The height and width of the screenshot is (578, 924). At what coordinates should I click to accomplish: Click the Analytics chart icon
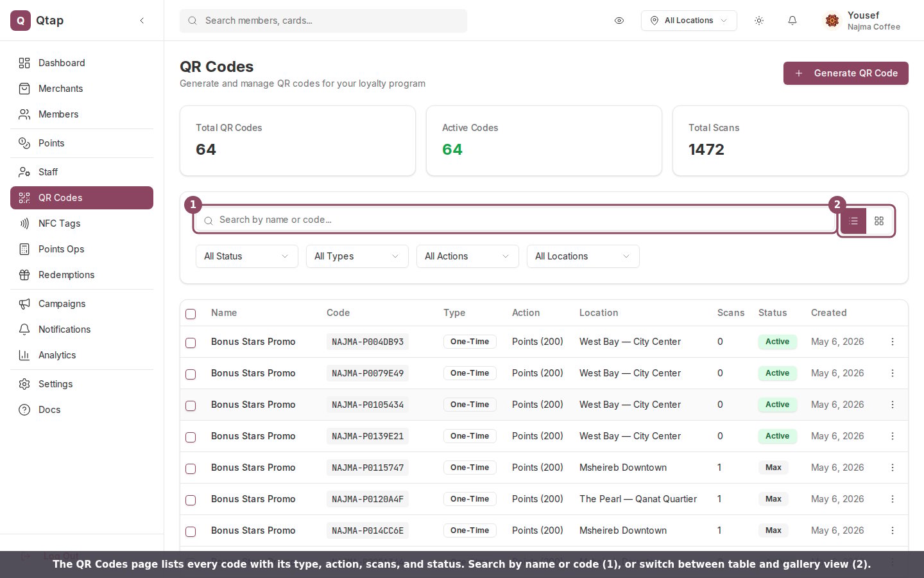(x=24, y=355)
